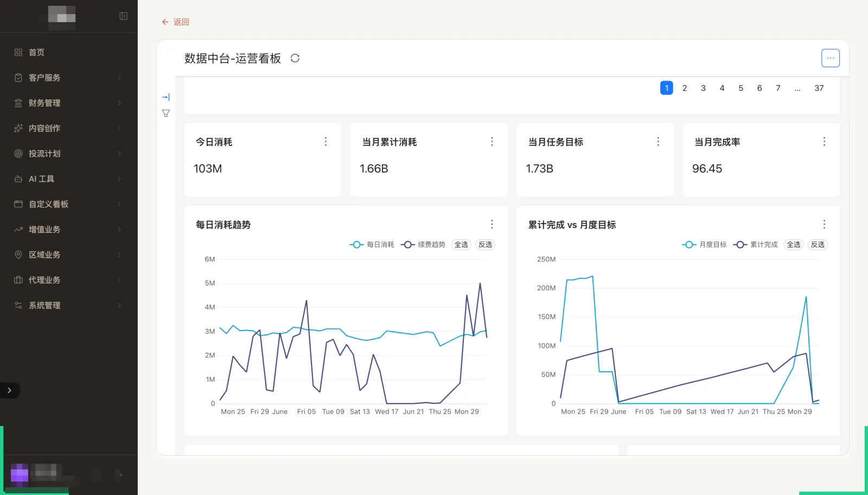Viewport: 868px width, 495px height.
Task: Expand the 区域业务 sidebar menu
Action: click(68, 255)
